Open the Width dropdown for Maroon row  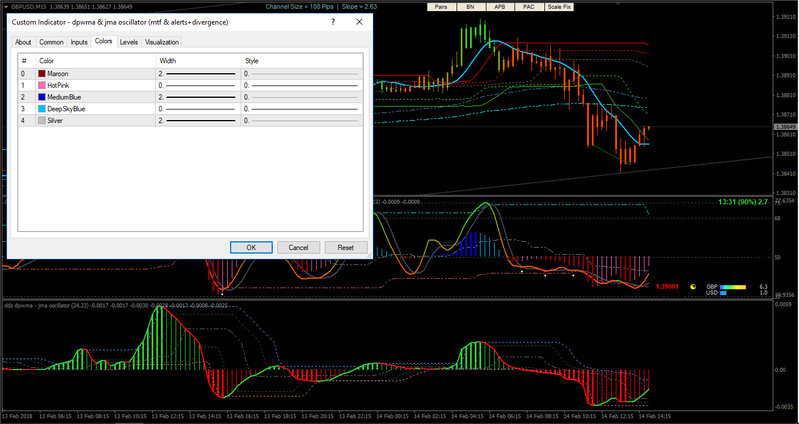pyautogui.click(x=198, y=74)
